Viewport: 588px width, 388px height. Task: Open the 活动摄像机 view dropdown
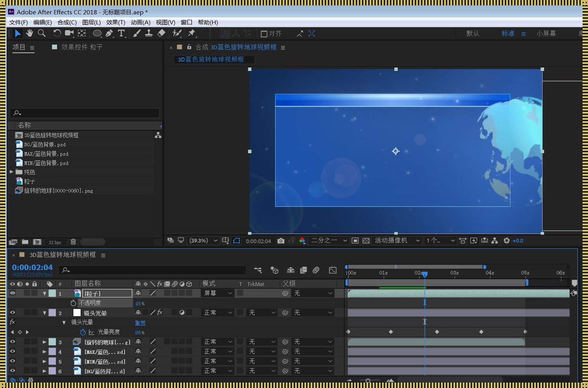pyautogui.click(x=397, y=241)
